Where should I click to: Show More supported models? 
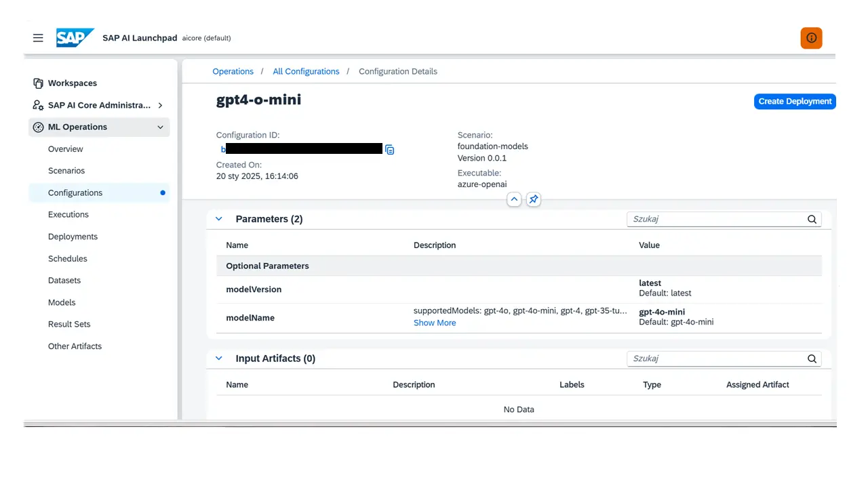pyautogui.click(x=435, y=323)
